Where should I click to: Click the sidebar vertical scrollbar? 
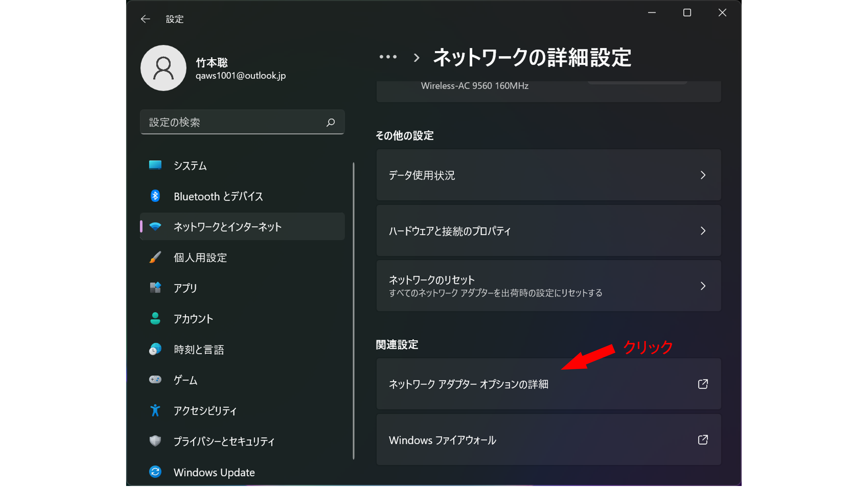(x=354, y=310)
